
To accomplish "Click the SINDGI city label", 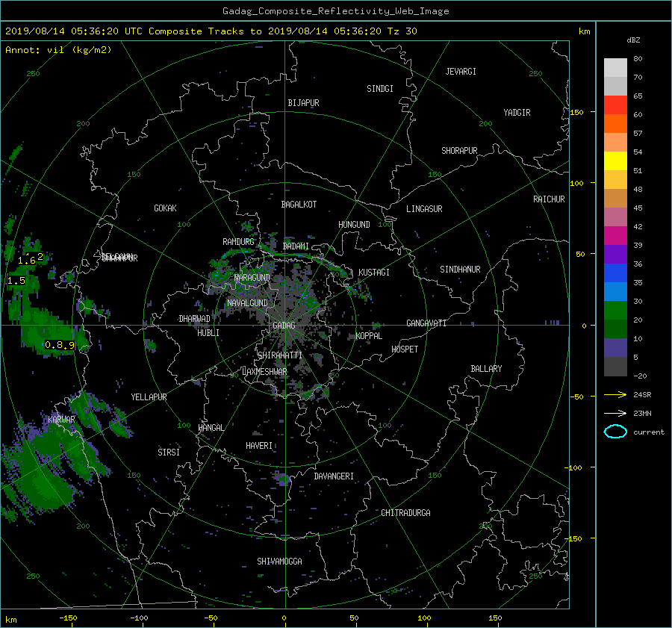I will coord(380,89).
